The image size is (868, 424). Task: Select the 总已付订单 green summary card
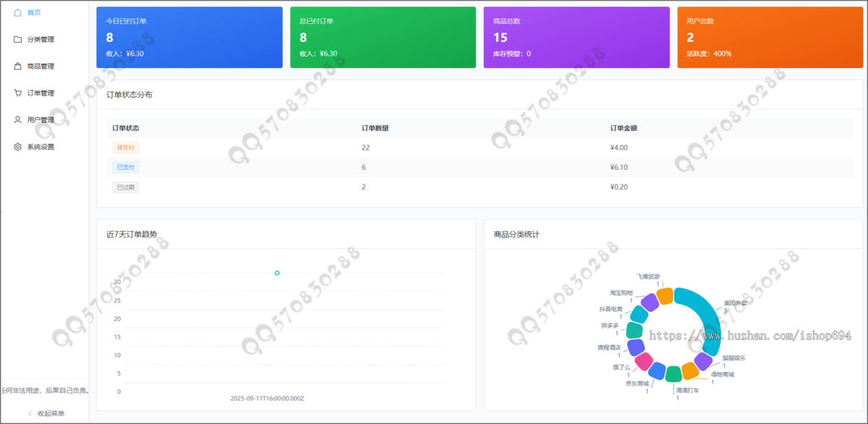[383, 38]
